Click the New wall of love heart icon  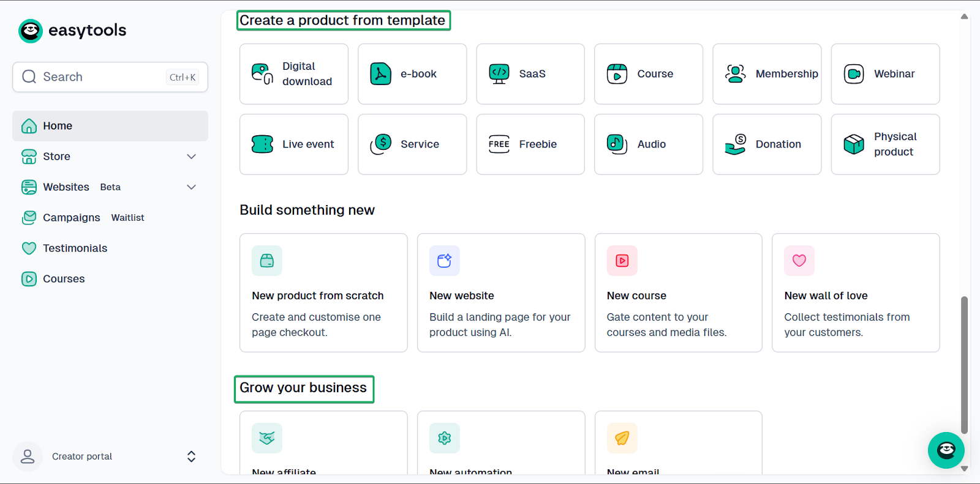pyautogui.click(x=799, y=261)
